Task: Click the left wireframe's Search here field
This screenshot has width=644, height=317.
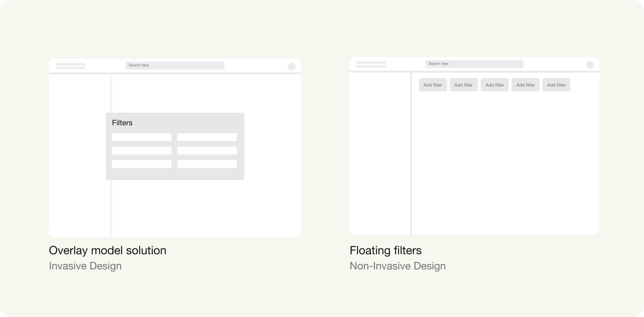Action: click(x=175, y=65)
